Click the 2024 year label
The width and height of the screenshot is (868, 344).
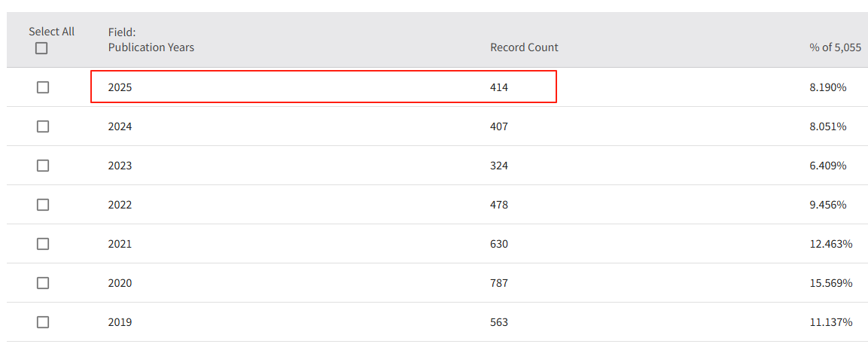[x=120, y=126]
